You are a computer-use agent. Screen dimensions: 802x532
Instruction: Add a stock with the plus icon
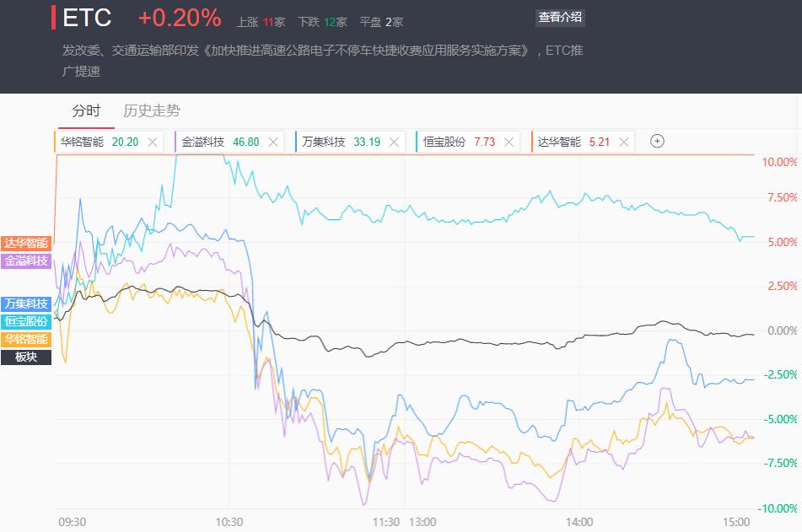pos(657,141)
